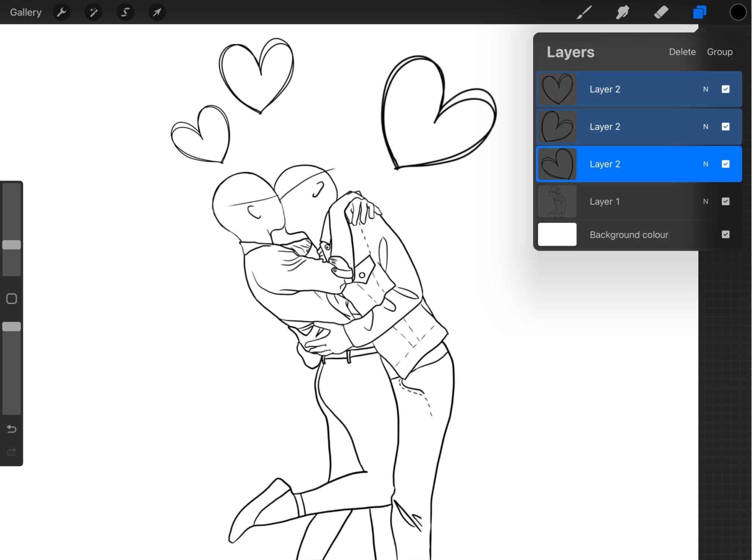Open blend mode options for Layer 1
756x560 pixels.
tap(705, 201)
